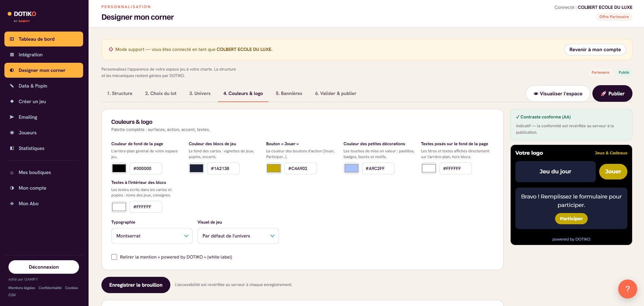
Task: Select the 4. Couleurs & logo tab
Action: (x=243, y=94)
